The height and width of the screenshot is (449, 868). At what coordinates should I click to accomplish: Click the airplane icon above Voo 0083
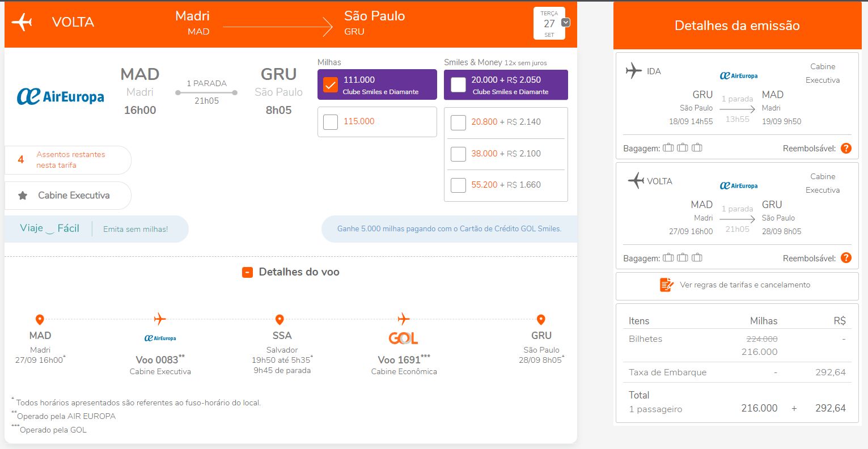pyautogui.click(x=160, y=319)
